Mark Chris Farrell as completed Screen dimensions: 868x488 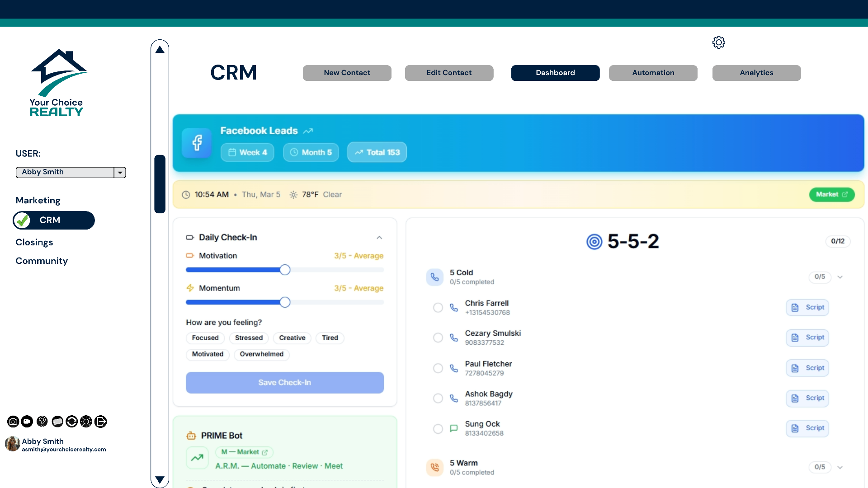pyautogui.click(x=438, y=308)
